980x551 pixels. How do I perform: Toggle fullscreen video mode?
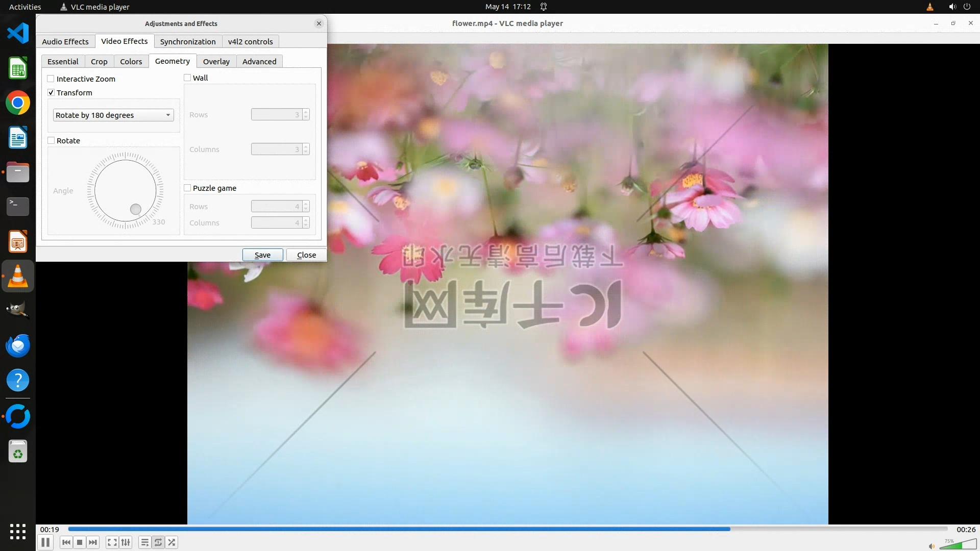point(112,542)
